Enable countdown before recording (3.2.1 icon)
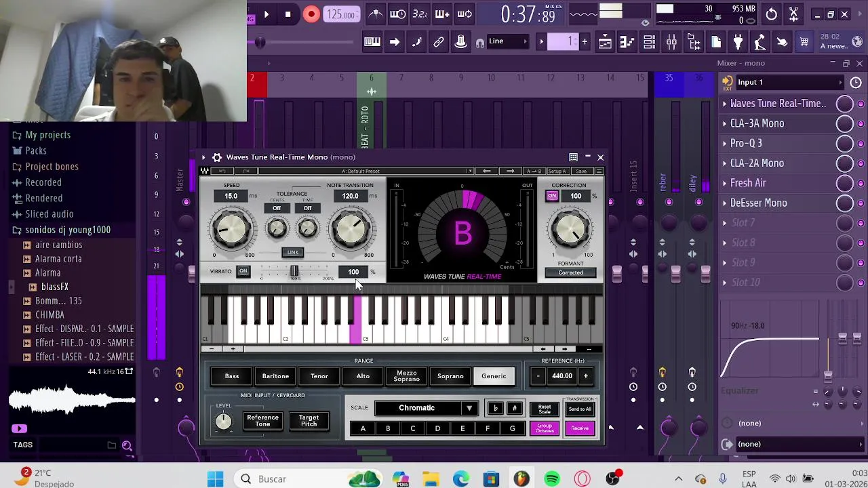The image size is (868, 488). tap(420, 14)
